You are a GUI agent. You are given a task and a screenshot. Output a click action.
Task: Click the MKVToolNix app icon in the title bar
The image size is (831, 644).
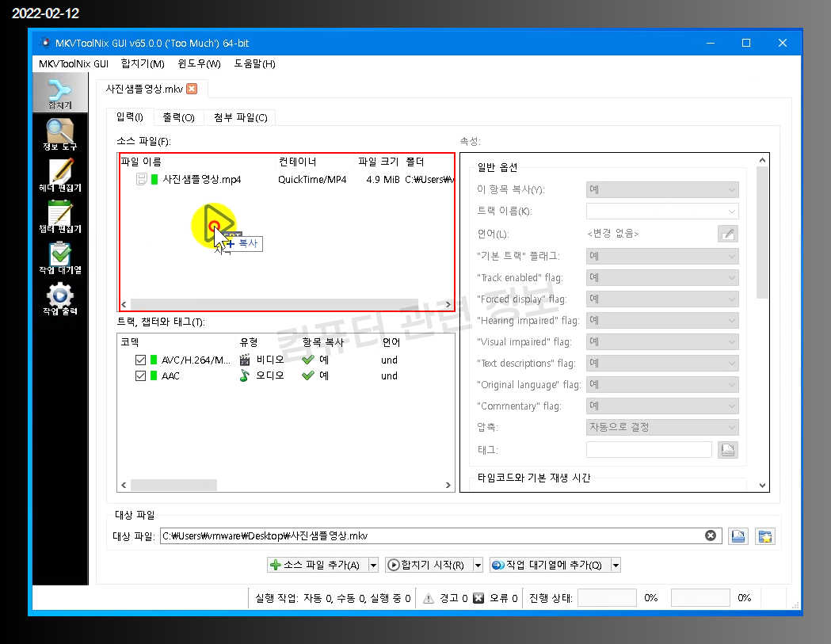click(x=46, y=43)
